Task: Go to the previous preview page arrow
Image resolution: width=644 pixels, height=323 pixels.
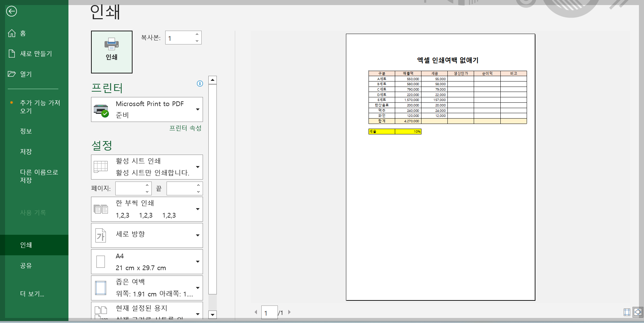Action: coord(256,312)
